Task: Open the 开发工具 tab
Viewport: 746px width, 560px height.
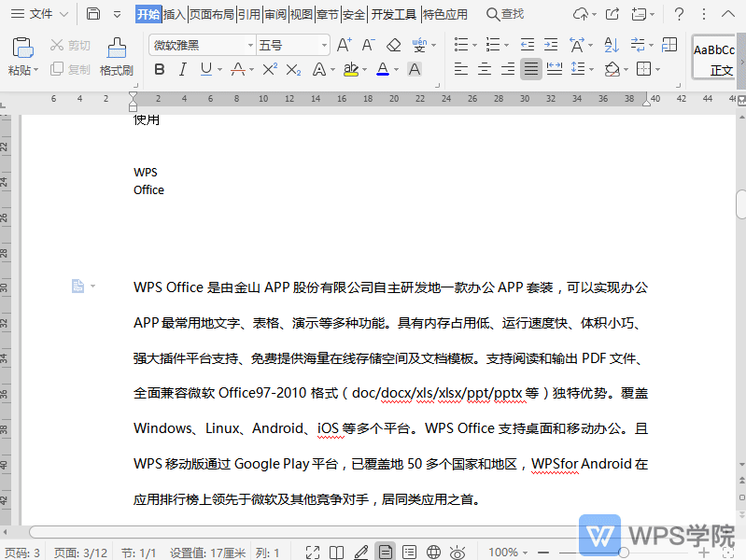Action: point(394,14)
